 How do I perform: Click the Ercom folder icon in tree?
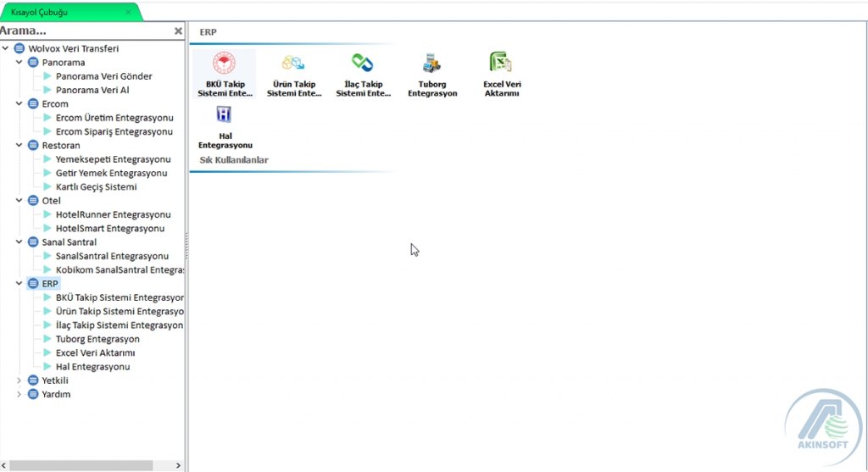pos(33,104)
